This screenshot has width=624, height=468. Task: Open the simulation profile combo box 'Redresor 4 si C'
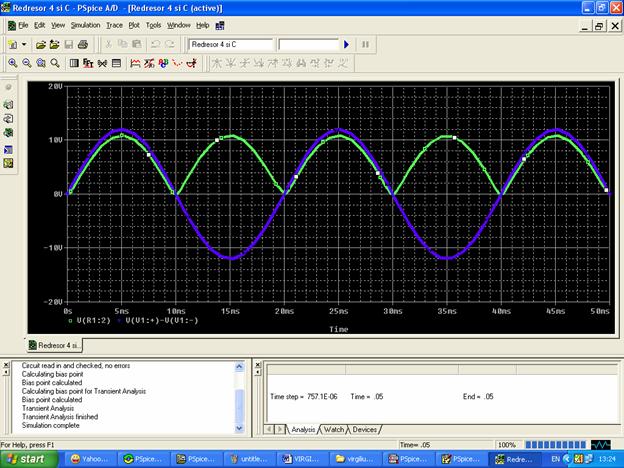click(x=231, y=45)
